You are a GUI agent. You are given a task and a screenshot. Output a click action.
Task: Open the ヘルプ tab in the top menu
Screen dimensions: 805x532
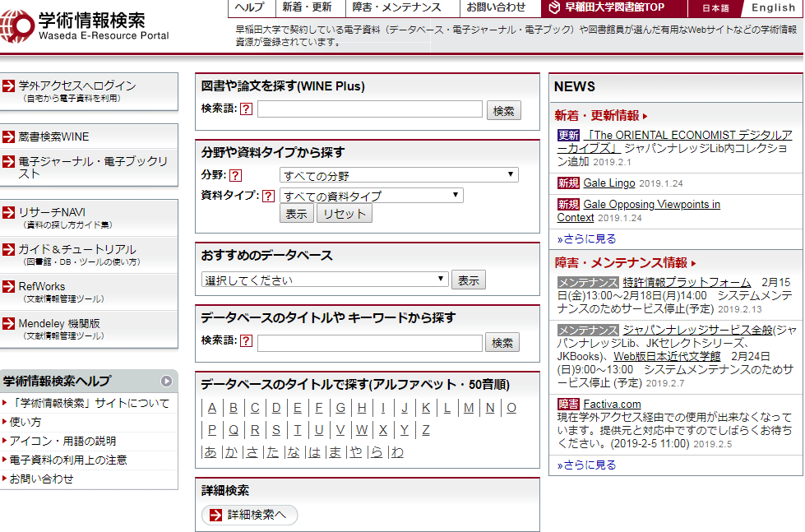coord(249,7)
